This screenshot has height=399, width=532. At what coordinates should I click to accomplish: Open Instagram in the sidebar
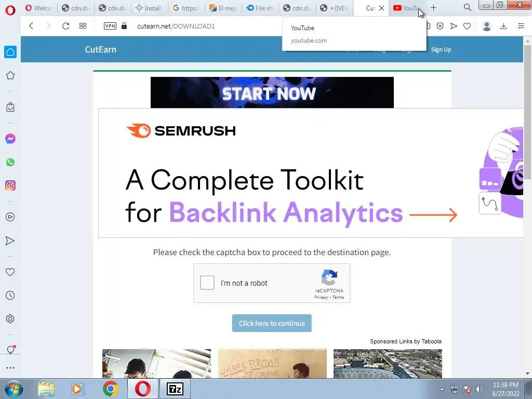[10, 185]
